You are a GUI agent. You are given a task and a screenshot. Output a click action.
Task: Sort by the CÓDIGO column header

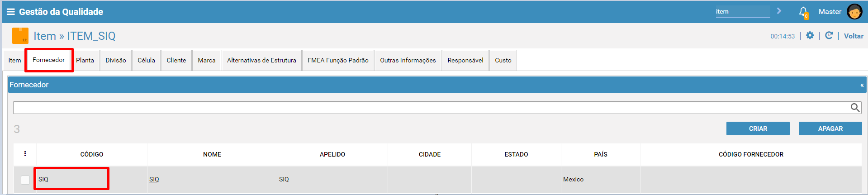pyautogui.click(x=92, y=154)
